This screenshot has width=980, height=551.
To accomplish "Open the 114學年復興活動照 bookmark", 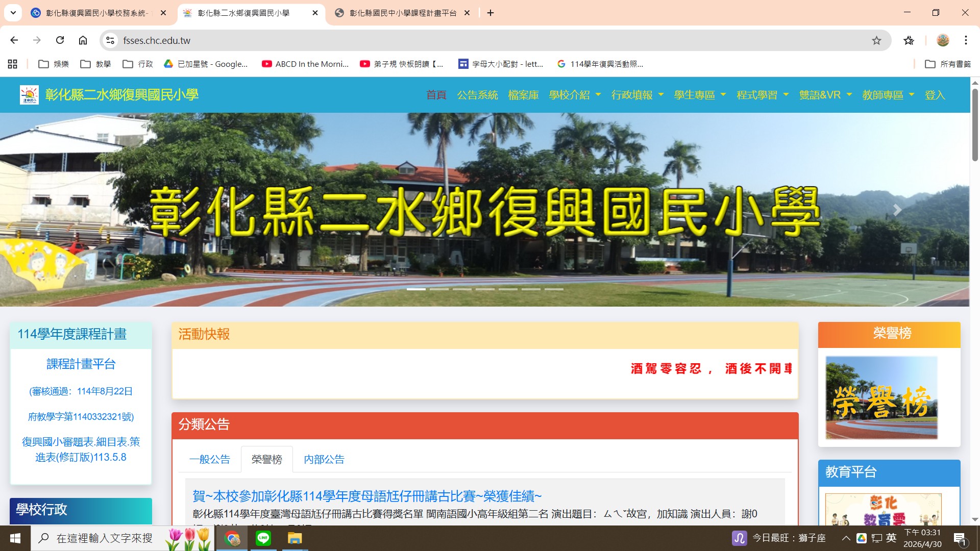I will coord(600,64).
